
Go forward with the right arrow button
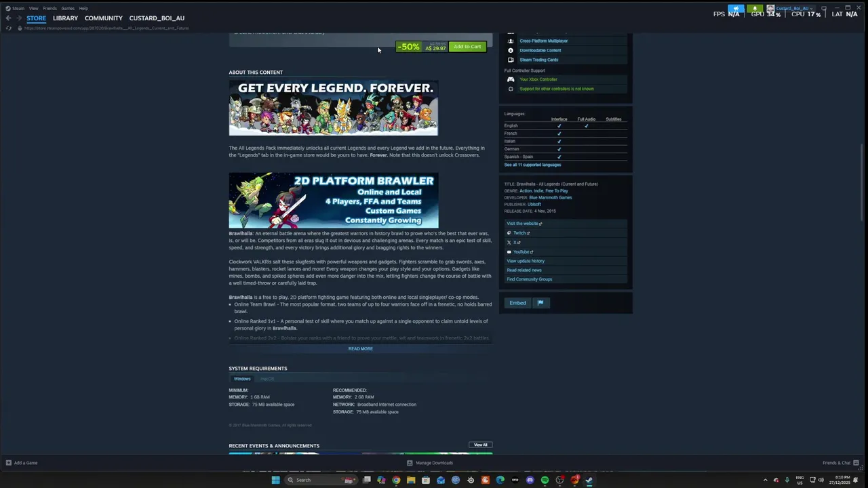(18, 18)
